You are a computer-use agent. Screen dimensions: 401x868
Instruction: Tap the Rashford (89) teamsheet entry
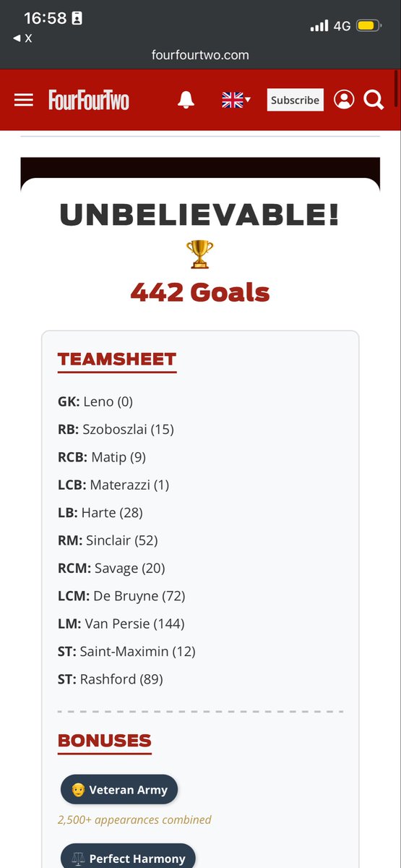pyautogui.click(x=111, y=679)
